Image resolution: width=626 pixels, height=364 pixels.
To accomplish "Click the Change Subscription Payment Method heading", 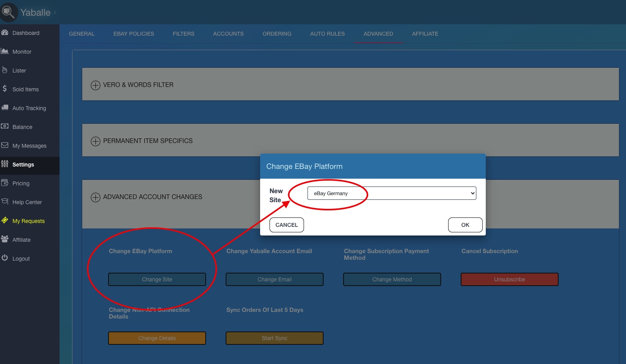I will 386,254.
